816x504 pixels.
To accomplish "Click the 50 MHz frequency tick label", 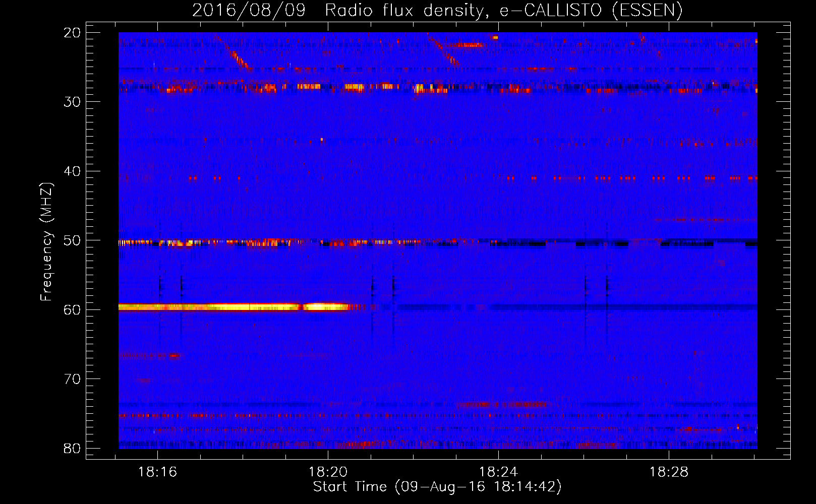I will [72, 240].
